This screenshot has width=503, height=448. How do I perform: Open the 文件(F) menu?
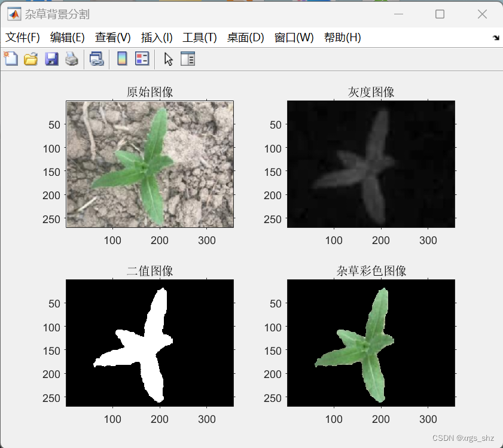pos(23,38)
